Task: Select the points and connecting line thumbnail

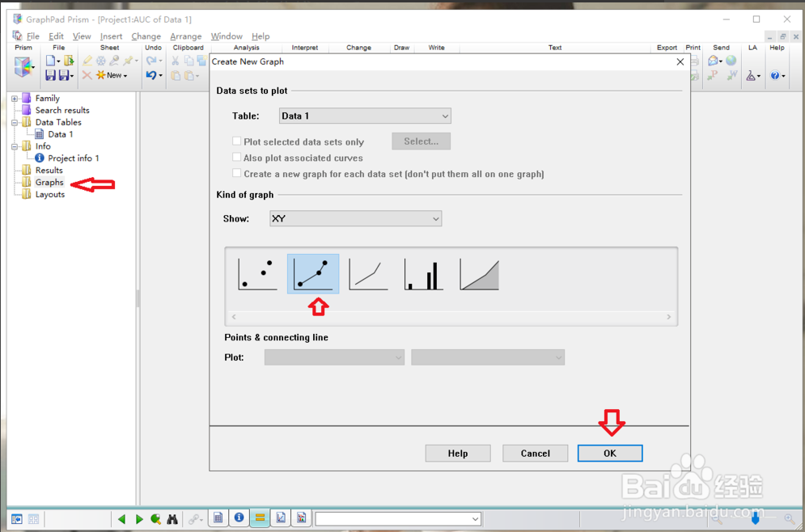Action: click(313, 274)
